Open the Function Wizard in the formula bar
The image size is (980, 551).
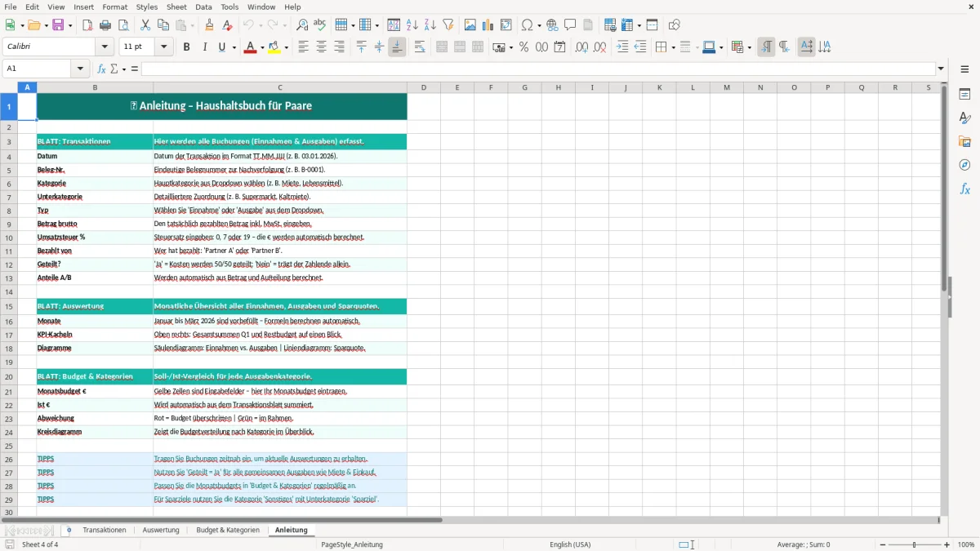point(101,69)
